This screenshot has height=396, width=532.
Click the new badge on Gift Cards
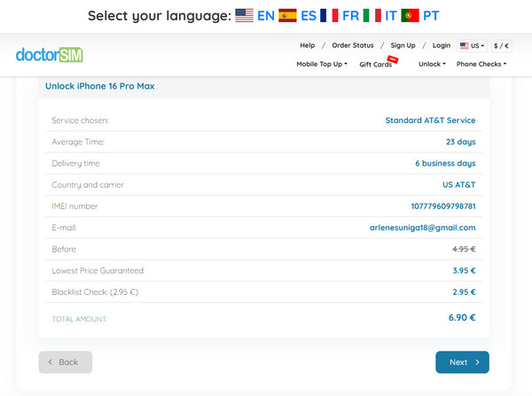click(393, 59)
